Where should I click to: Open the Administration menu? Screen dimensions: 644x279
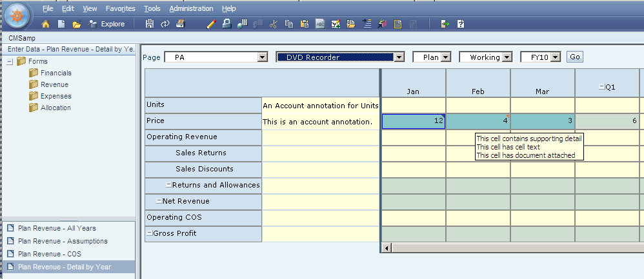(x=191, y=8)
